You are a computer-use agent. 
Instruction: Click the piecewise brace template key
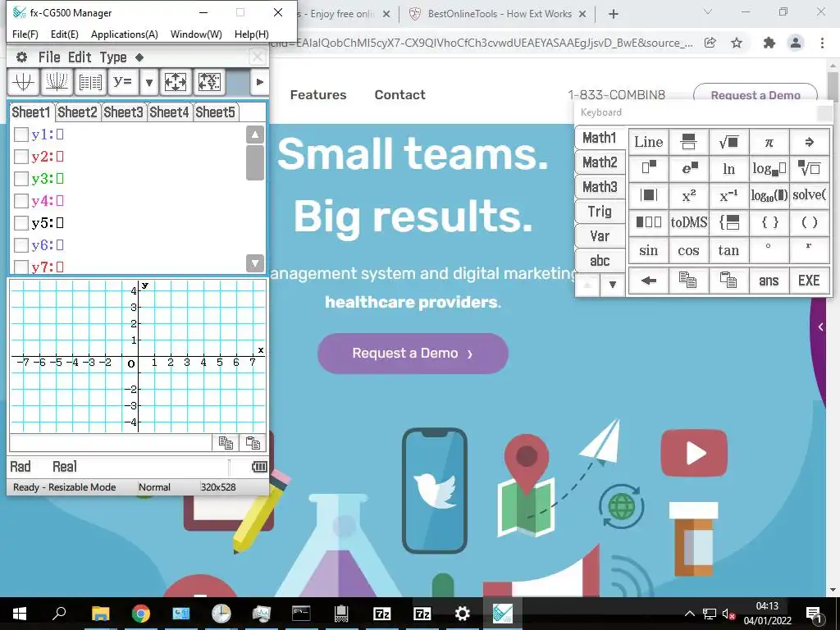pyautogui.click(x=728, y=222)
